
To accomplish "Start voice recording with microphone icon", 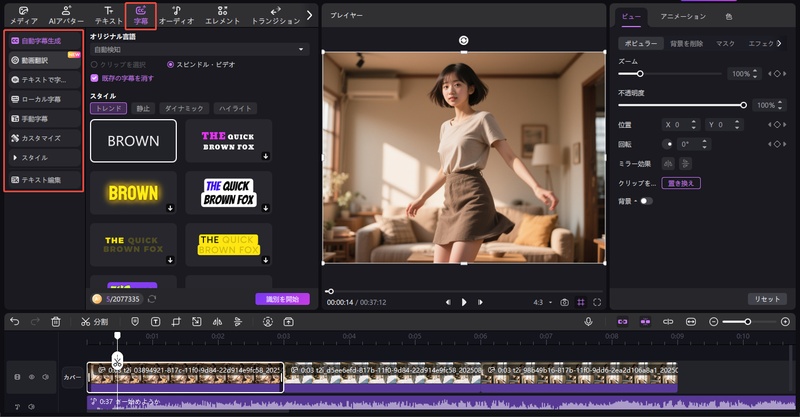I will click(x=588, y=322).
